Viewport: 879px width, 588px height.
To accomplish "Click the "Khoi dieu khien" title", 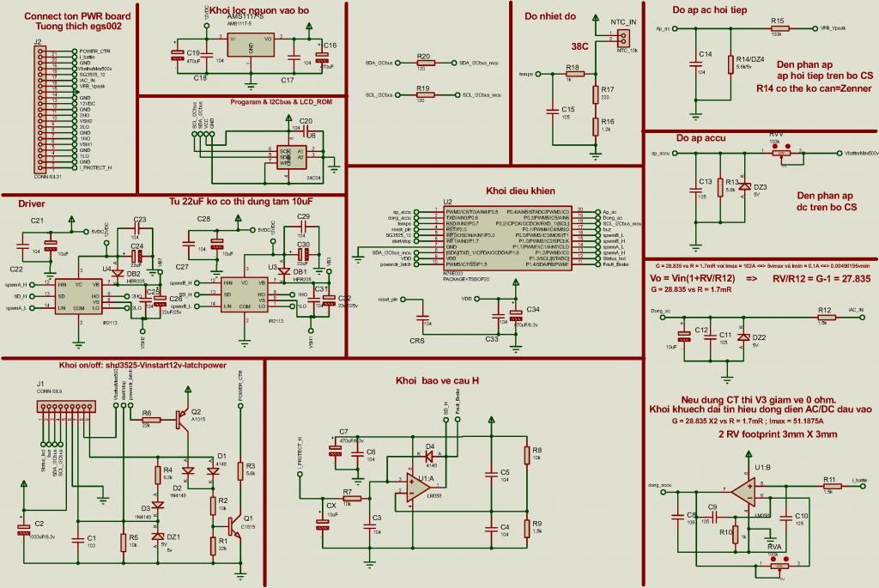I will tap(520, 191).
